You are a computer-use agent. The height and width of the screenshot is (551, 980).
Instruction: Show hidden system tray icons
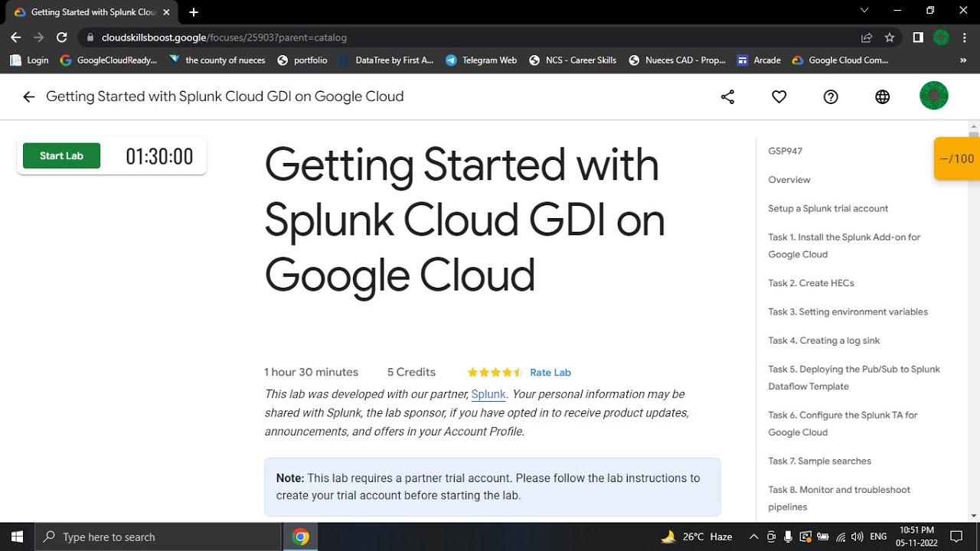pyautogui.click(x=753, y=536)
